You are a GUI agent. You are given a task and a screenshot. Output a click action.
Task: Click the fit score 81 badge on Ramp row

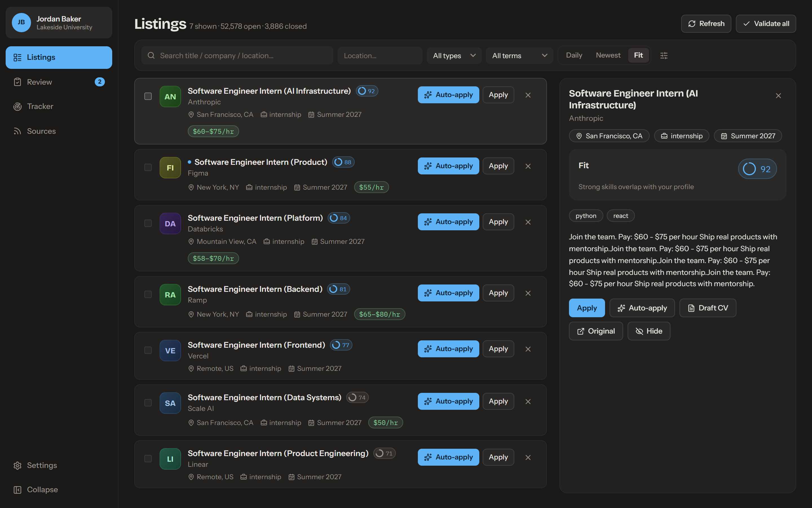(339, 289)
